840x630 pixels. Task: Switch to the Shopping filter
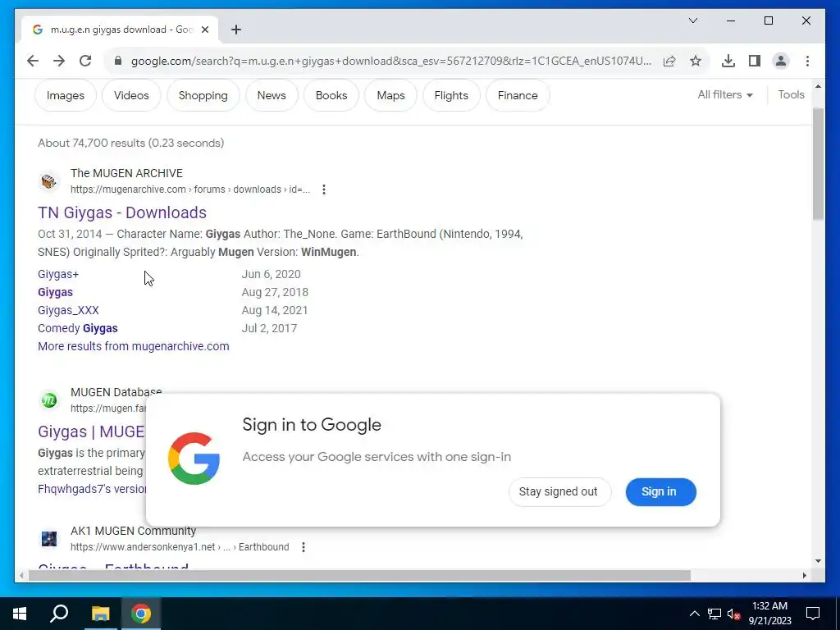click(203, 95)
